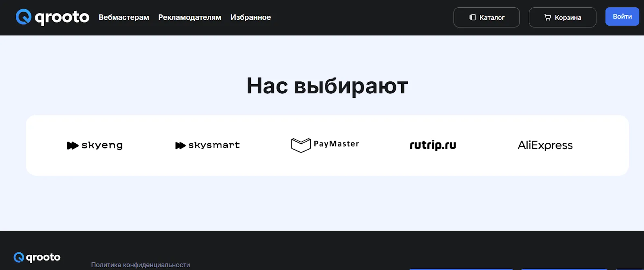The height and width of the screenshot is (270, 644).
Task: Click the qrooto logo in the header
Action: pos(52,17)
